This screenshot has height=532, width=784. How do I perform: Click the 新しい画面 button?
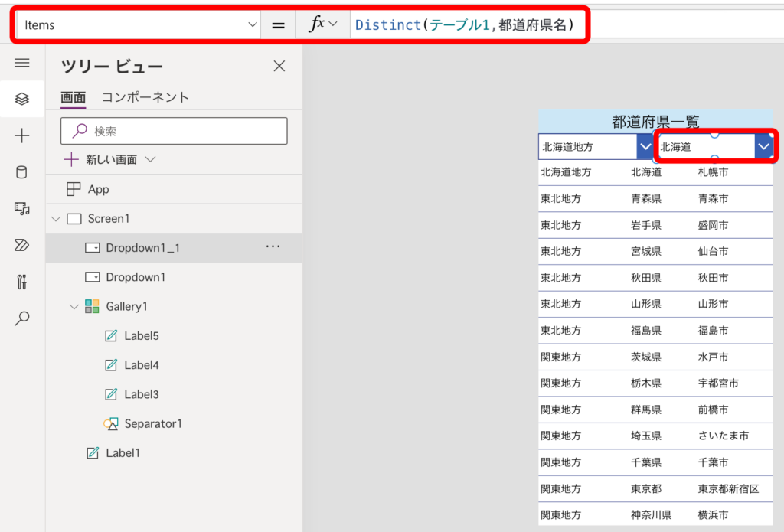pyautogui.click(x=112, y=159)
